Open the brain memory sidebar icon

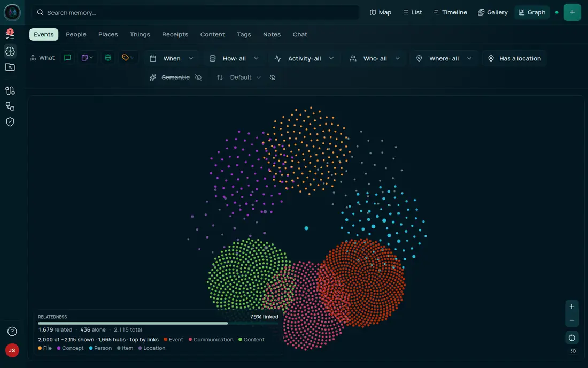click(x=10, y=51)
